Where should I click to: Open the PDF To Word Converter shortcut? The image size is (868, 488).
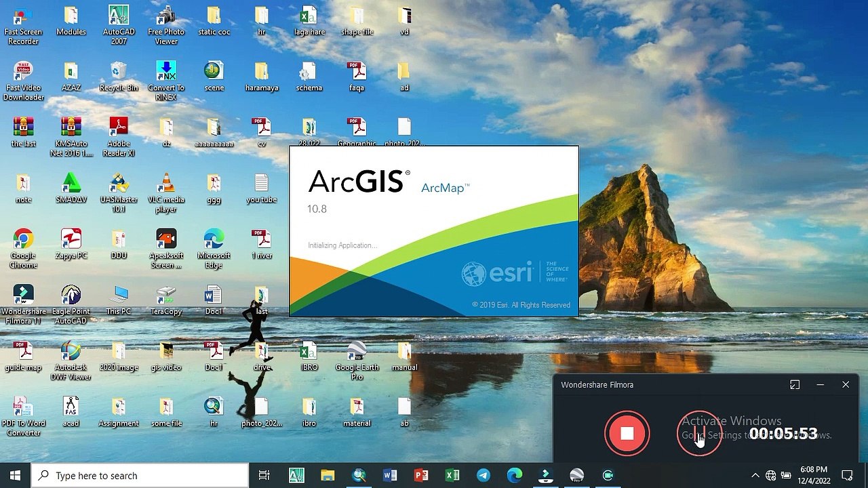point(23,416)
